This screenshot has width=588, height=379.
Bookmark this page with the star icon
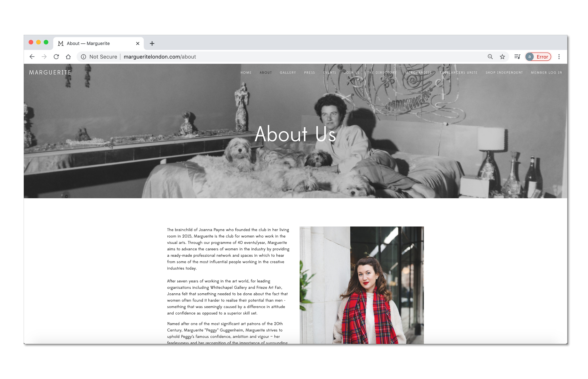click(x=502, y=57)
